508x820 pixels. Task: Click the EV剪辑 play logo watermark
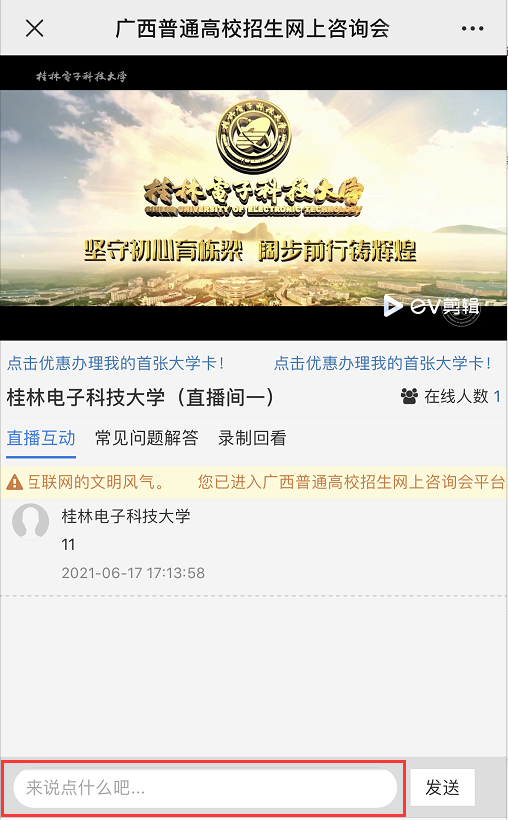click(x=432, y=306)
